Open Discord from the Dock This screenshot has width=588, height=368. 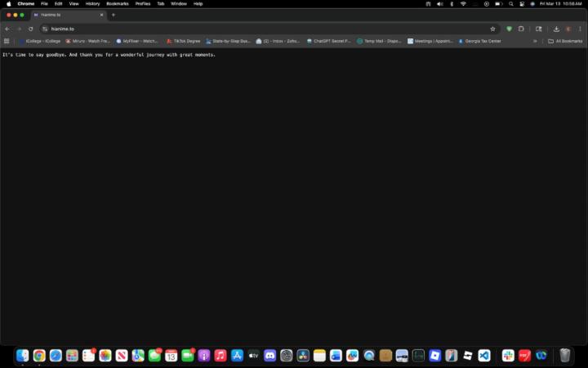click(270, 355)
